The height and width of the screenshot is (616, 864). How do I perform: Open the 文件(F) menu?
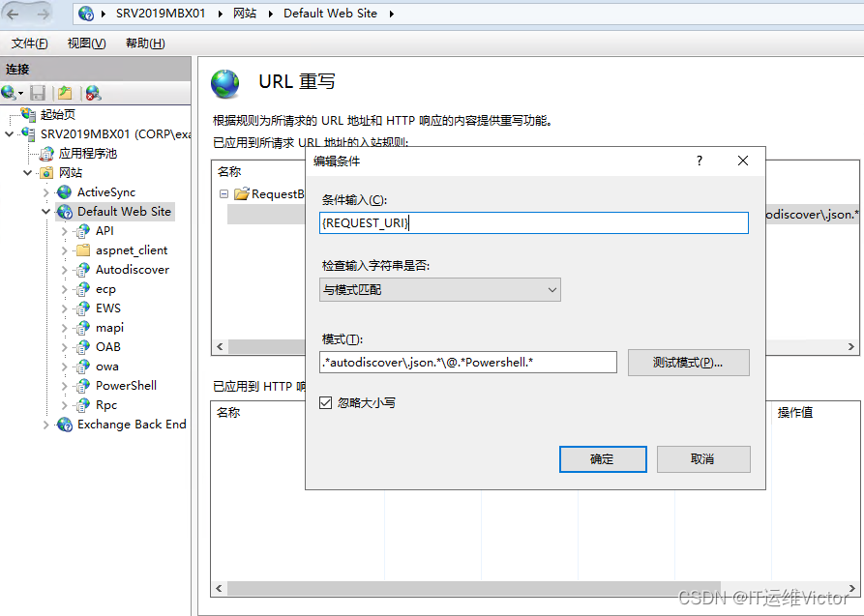pyautogui.click(x=29, y=43)
